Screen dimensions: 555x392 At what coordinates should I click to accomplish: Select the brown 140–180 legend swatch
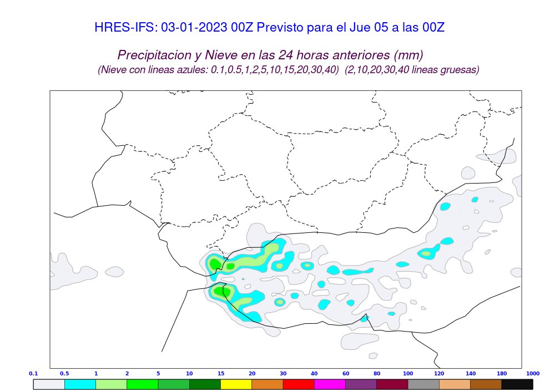tap(486, 385)
